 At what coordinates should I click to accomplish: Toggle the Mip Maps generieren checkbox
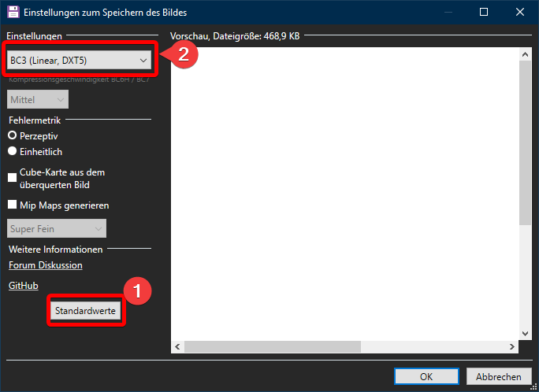pyautogui.click(x=13, y=205)
